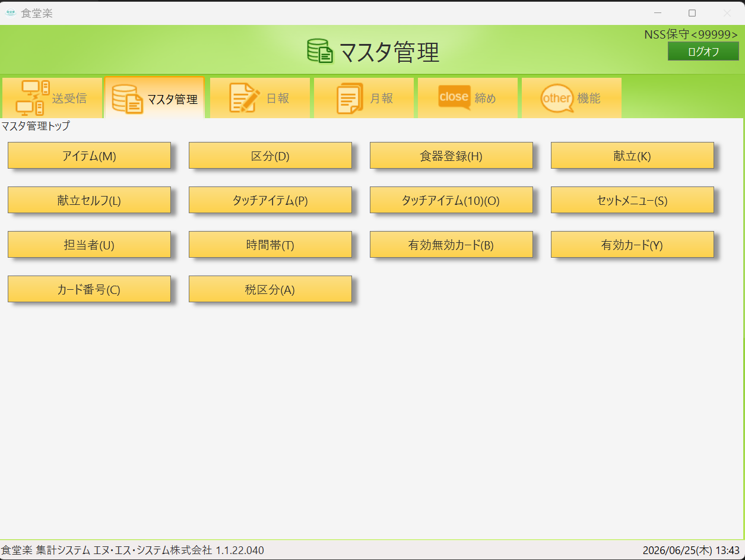Screen dimensions: 745x560
Task: Click the other speech-bubble icon for 機能
Action: coord(557,99)
